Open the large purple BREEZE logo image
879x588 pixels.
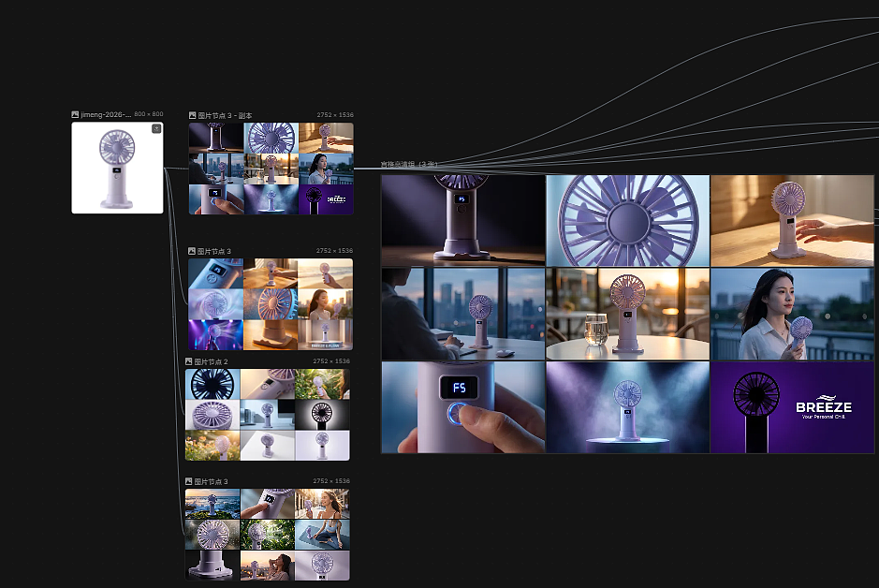(x=792, y=407)
